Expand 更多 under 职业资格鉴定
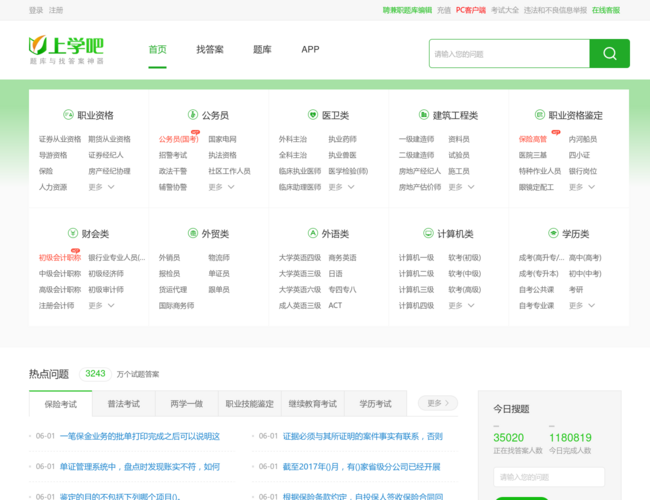The width and height of the screenshot is (650, 500). 582,187
